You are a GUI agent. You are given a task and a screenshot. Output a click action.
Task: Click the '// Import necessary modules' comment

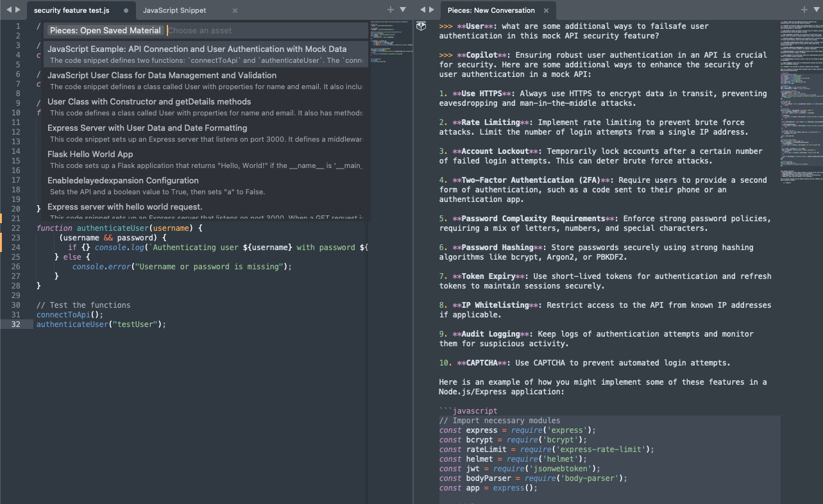500,421
